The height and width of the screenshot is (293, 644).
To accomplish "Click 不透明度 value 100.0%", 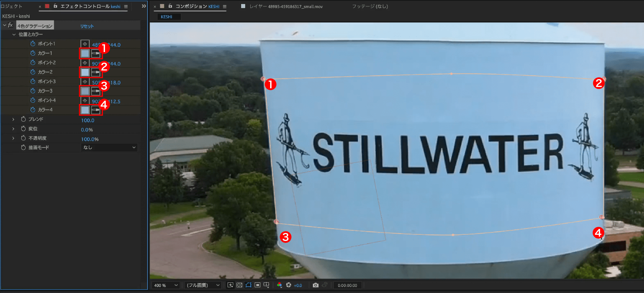I will [x=90, y=139].
